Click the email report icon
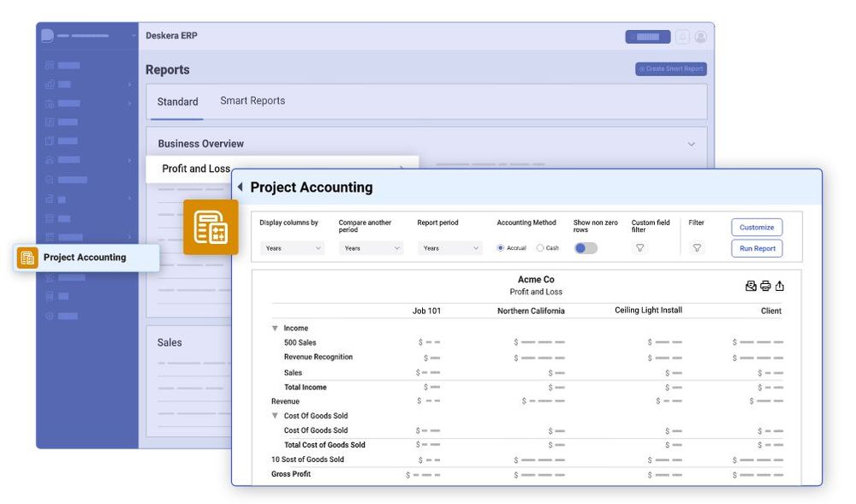Screen dimensions: 856x504 751,286
